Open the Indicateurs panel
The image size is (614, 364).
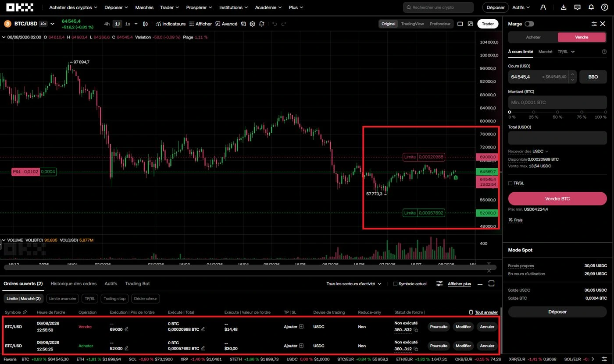(171, 24)
